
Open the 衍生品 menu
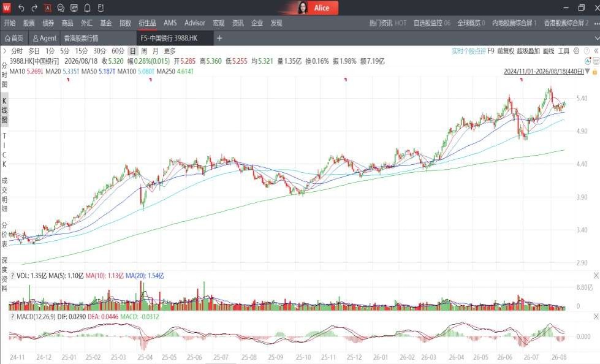tap(147, 23)
